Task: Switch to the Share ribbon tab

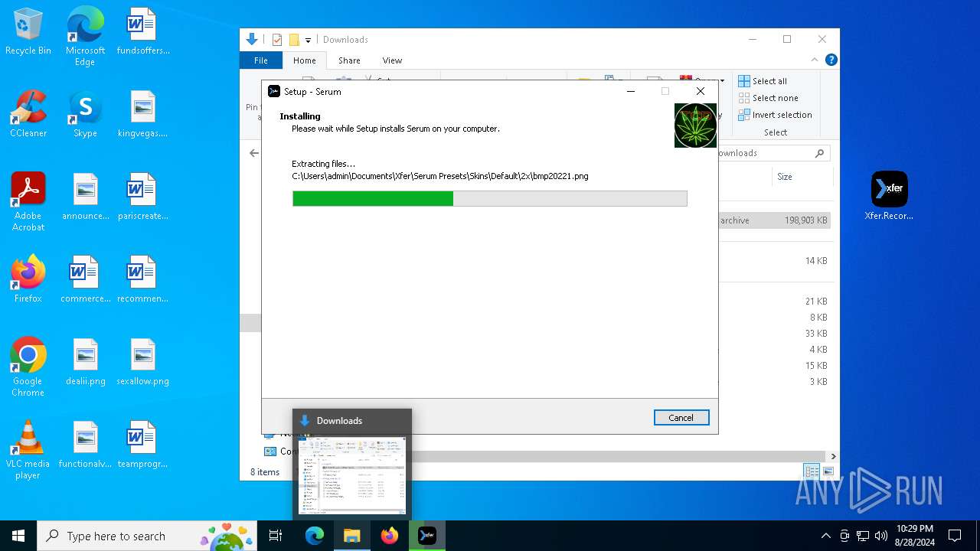Action: tap(349, 60)
